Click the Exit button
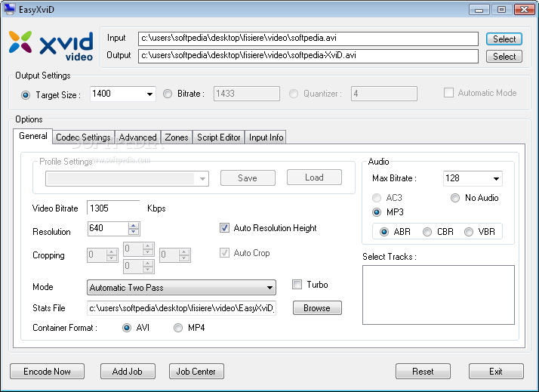This screenshot has height=392, width=539. click(496, 372)
